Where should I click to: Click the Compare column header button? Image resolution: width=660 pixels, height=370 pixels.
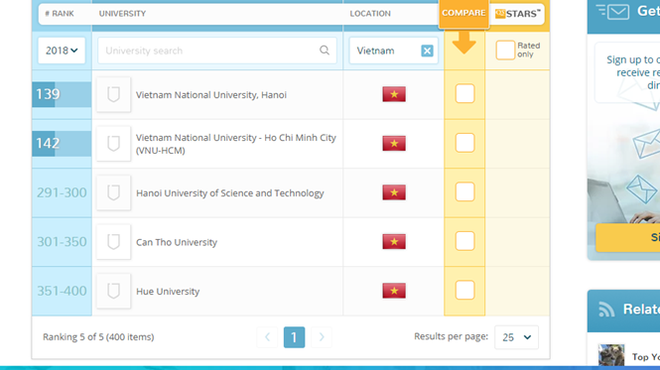[x=463, y=13]
